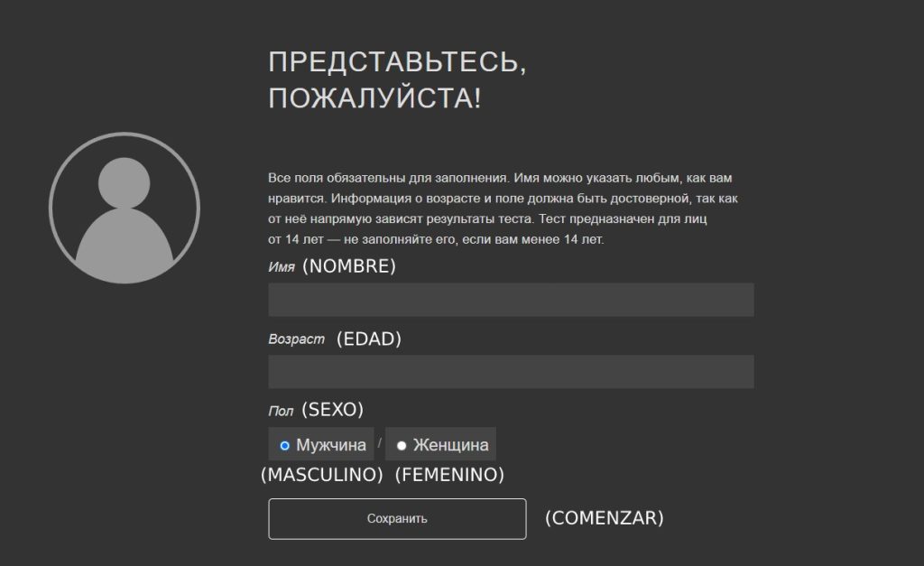The height and width of the screenshot is (566, 924).
Task: Click the (FEMENINO) annotation text
Action: (449, 474)
